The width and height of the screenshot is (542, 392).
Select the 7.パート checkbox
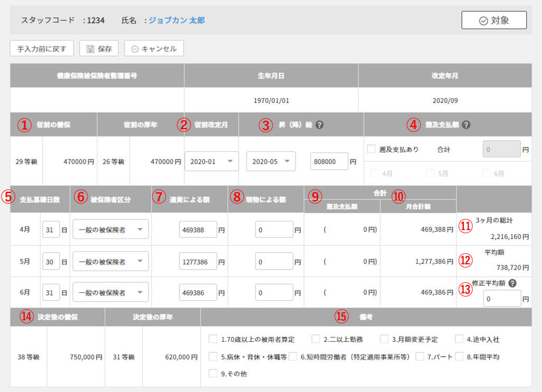(420, 357)
